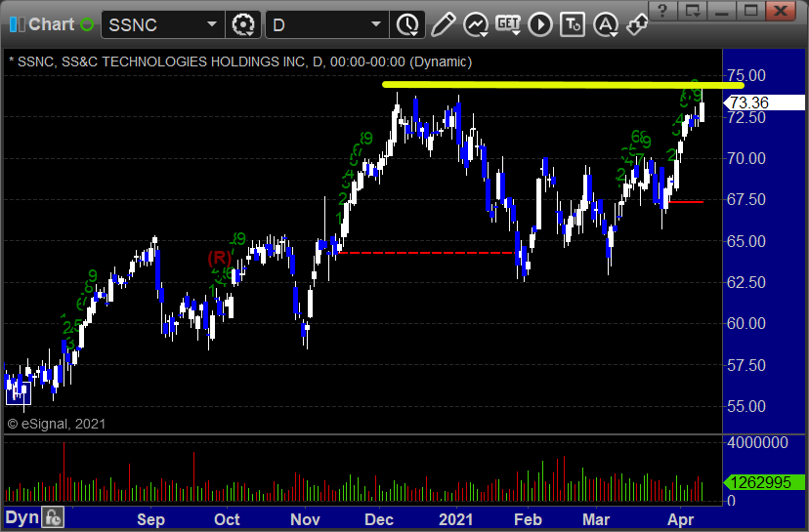Image resolution: width=809 pixels, height=532 pixels.
Task: Open the clock time template menu
Action: pyautogui.click(x=408, y=24)
